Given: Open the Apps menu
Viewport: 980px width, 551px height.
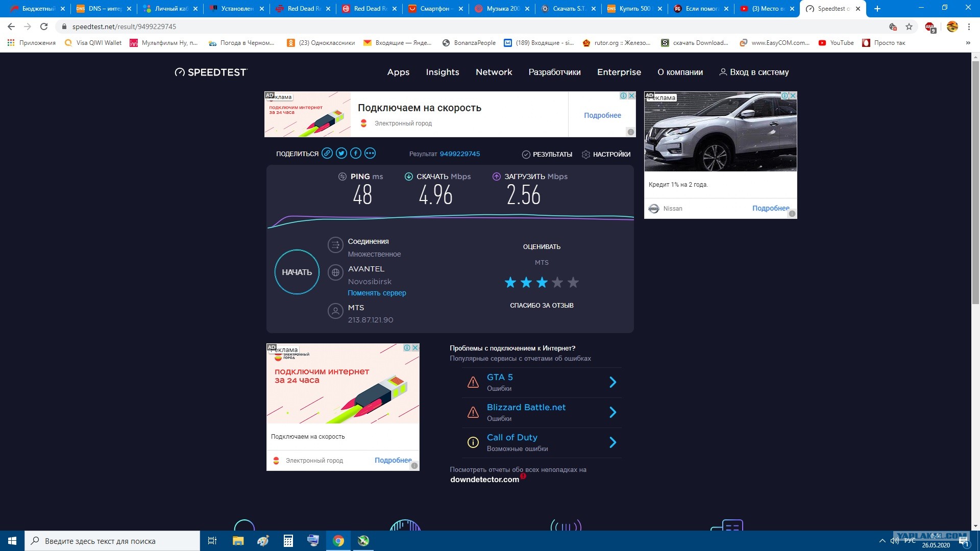Looking at the screenshot, I should pyautogui.click(x=398, y=72).
